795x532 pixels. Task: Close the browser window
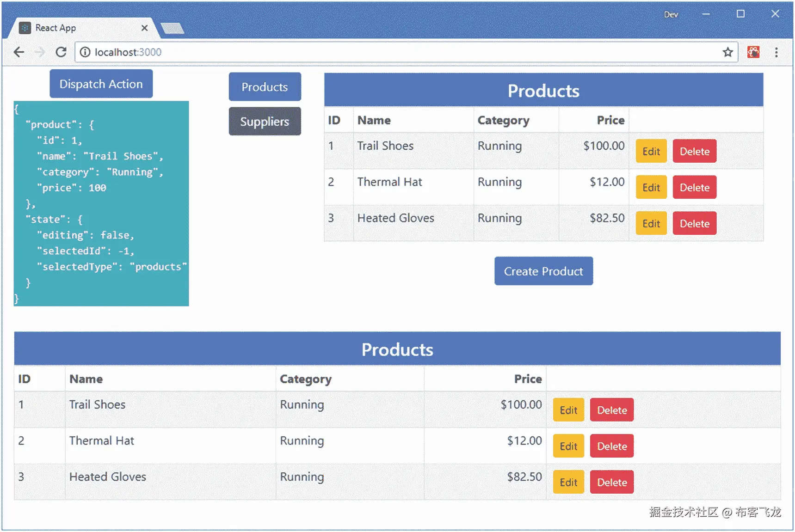pyautogui.click(x=775, y=14)
